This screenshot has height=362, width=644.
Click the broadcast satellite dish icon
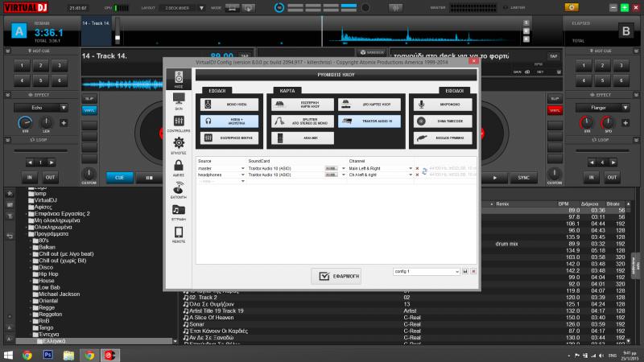179,189
